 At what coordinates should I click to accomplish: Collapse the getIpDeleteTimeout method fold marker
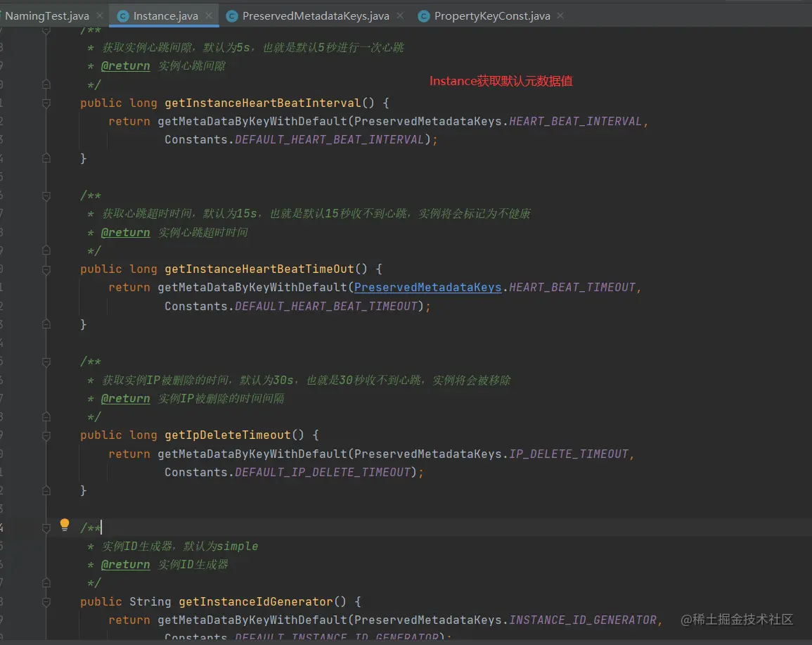click(x=46, y=435)
